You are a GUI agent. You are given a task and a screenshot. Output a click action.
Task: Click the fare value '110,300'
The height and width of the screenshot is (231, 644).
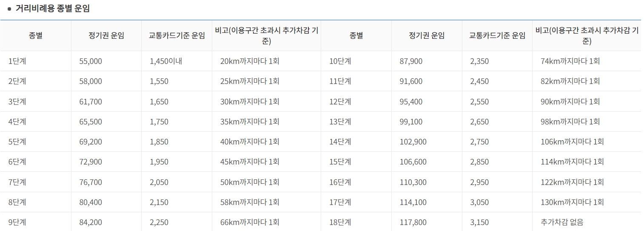pos(413,182)
